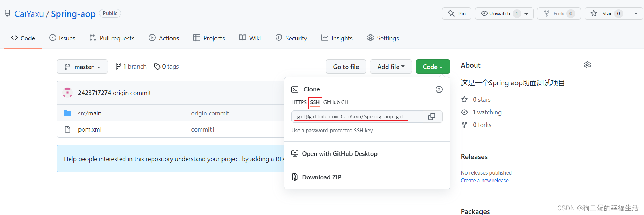Edit repository details via About gear icon
644x215 pixels.
(x=587, y=65)
